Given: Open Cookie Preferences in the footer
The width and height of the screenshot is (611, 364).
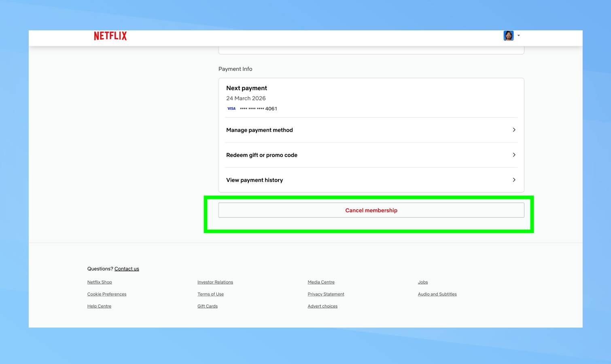Looking at the screenshot, I should pyautogui.click(x=107, y=294).
